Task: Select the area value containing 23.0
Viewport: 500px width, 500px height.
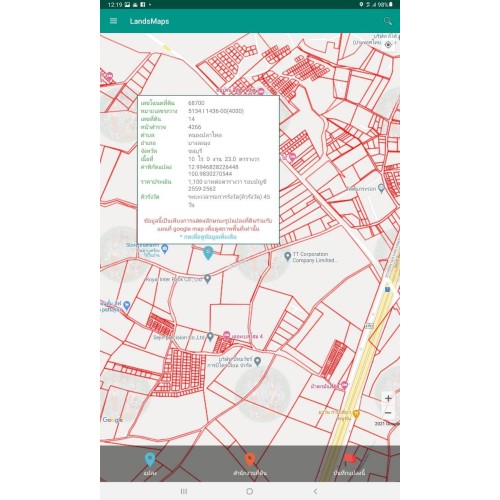Action: 224,159
